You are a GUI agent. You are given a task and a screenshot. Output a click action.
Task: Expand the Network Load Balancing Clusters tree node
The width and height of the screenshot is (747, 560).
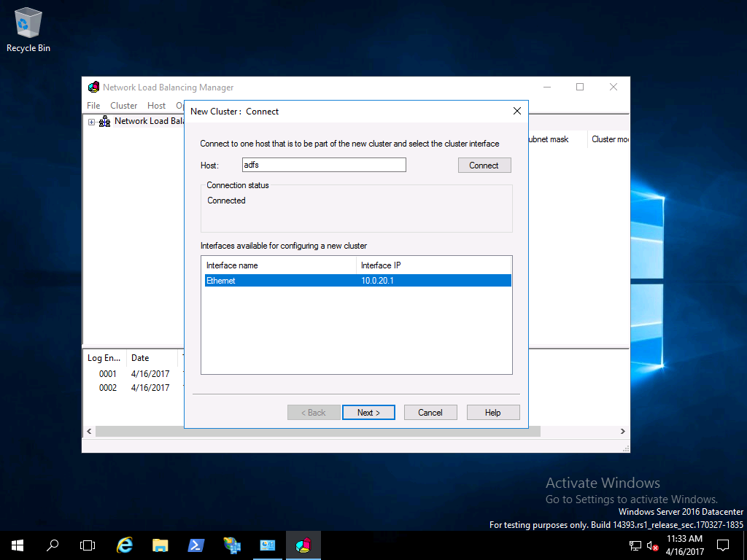92,122
